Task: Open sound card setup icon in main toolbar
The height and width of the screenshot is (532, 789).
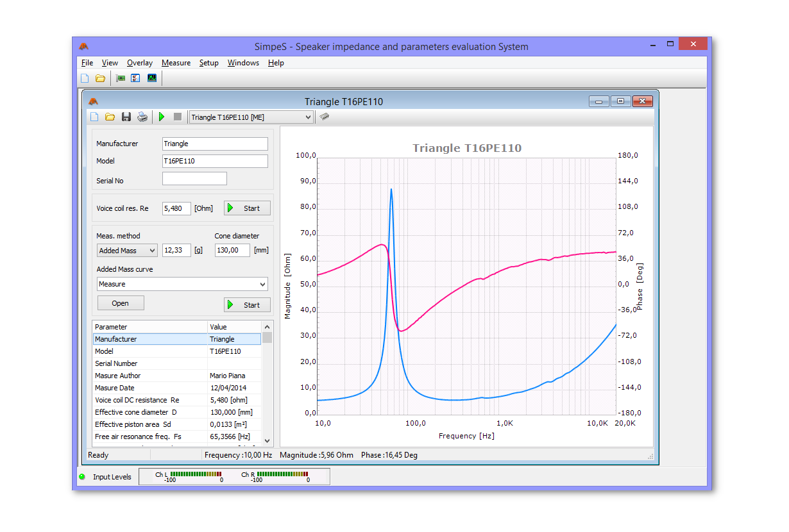Action: (121, 78)
